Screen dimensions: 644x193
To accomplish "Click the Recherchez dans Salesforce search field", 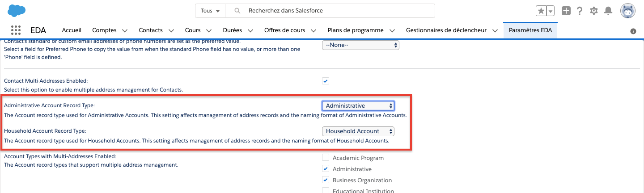I will [x=335, y=11].
